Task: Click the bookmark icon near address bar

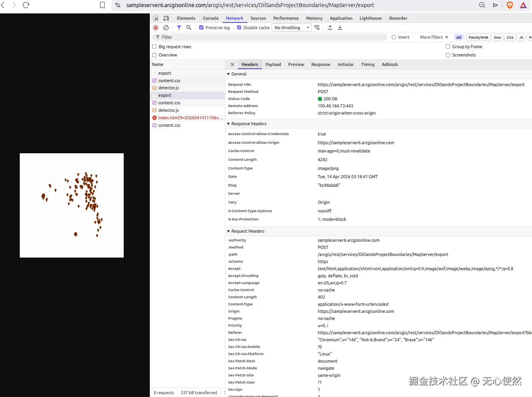Action: click(x=102, y=5)
